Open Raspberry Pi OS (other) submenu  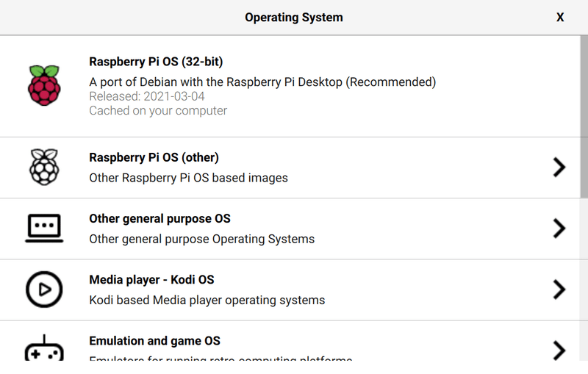point(154,157)
